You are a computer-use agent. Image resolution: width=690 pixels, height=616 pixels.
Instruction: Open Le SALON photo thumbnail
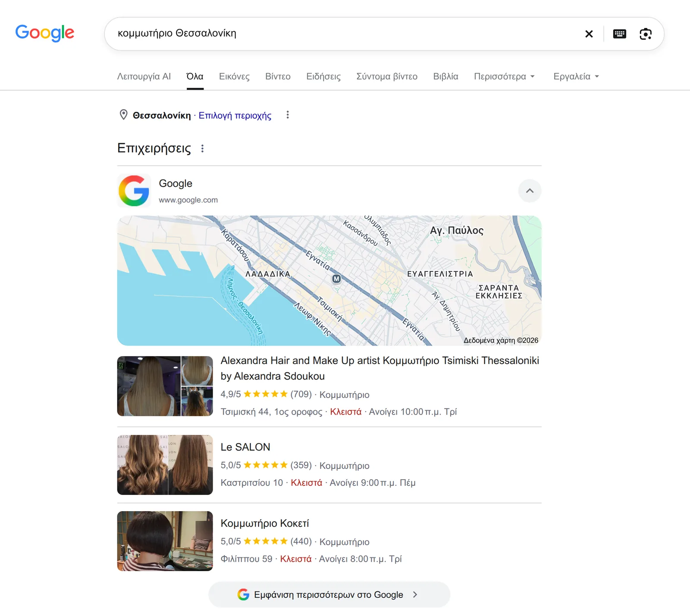click(165, 465)
